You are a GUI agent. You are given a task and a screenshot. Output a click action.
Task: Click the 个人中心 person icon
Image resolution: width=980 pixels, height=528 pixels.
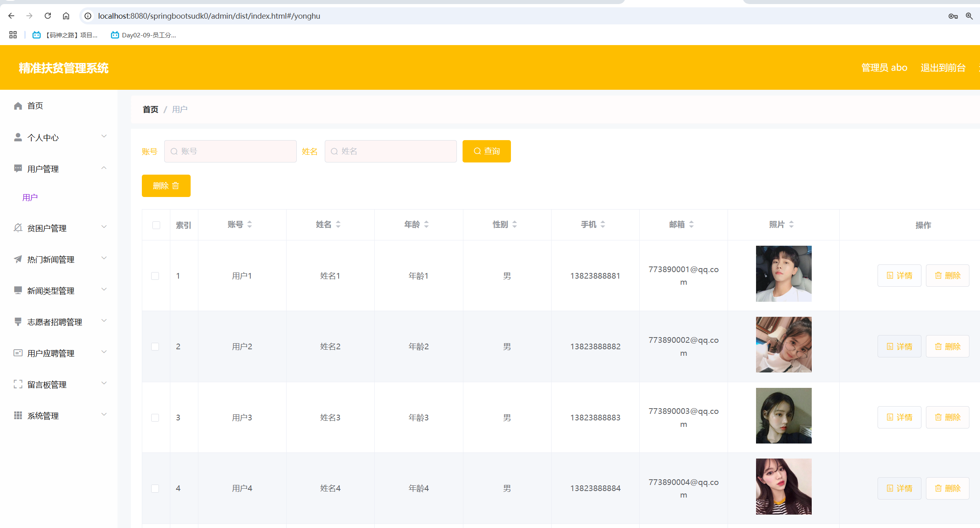18,137
